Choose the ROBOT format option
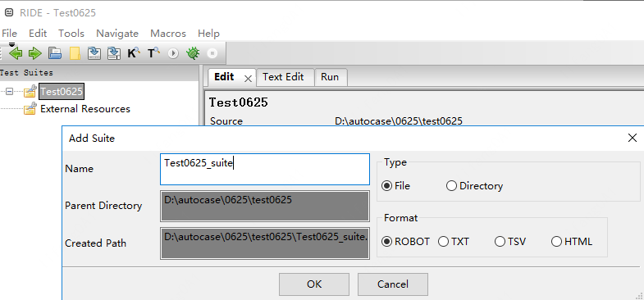 [x=386, y=242]
